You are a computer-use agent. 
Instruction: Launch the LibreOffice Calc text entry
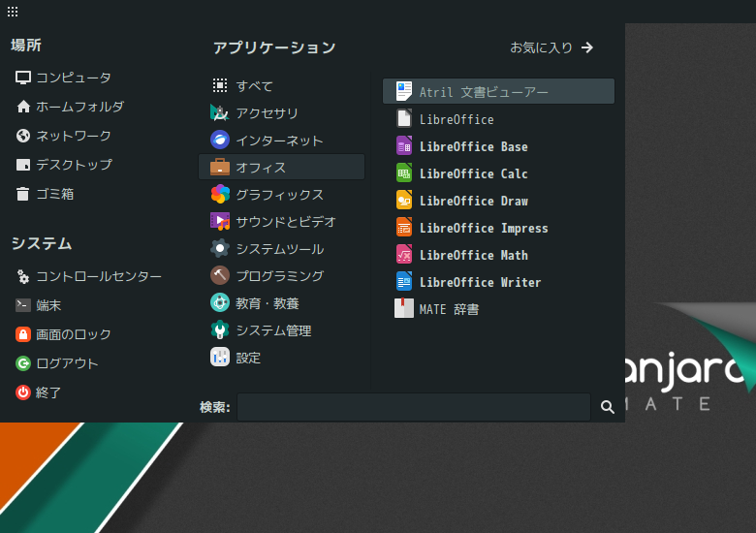[x=473, y=173]
